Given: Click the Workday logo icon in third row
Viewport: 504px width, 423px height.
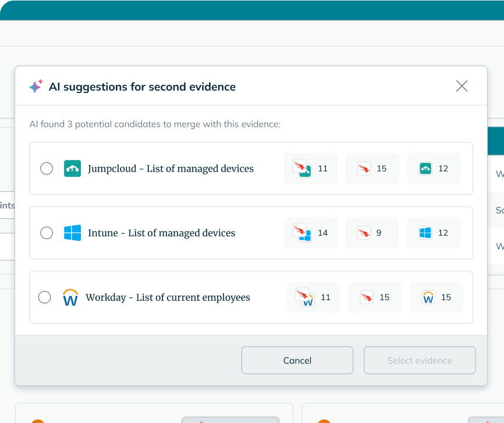Looking at the screenshot, I should tap(70, 297).
